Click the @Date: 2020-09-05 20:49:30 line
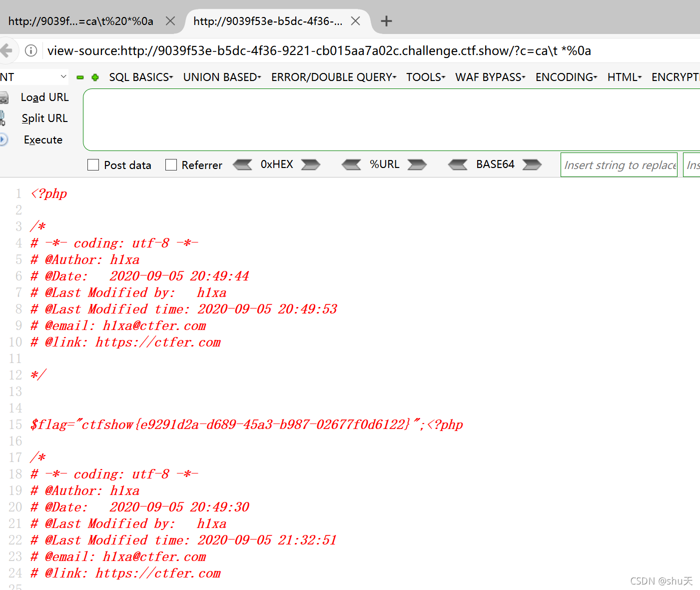This screenshot has width=700, height=590. point(139,507)
